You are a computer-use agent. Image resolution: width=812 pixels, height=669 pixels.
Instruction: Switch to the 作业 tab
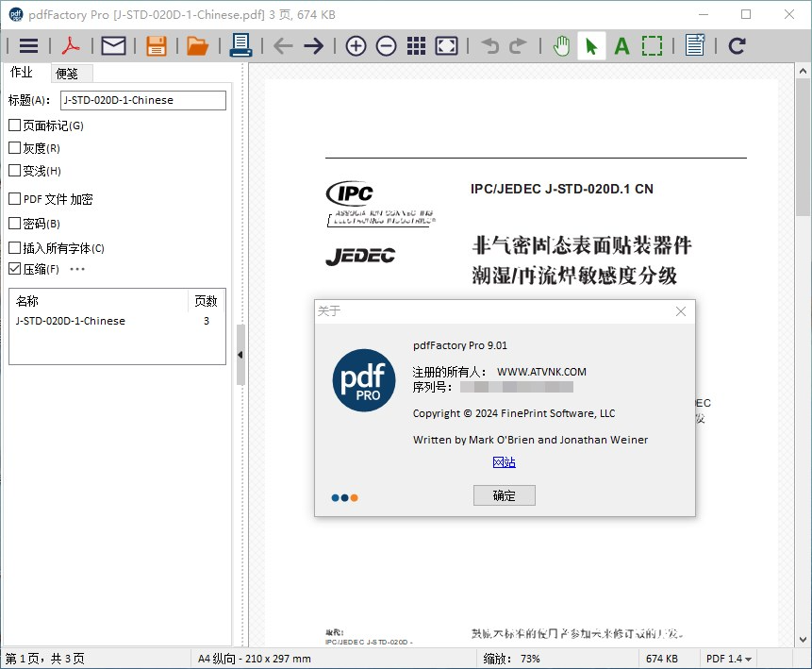click(22, 72)
